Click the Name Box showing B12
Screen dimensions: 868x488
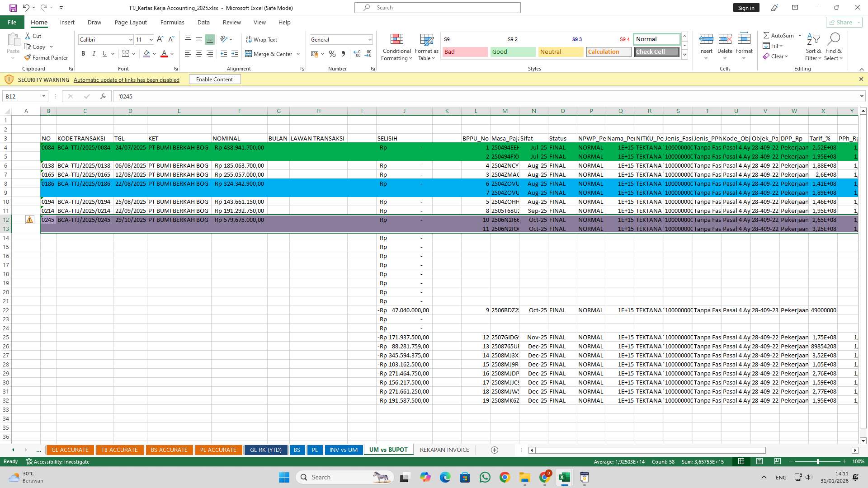click(x=22, y=96)
